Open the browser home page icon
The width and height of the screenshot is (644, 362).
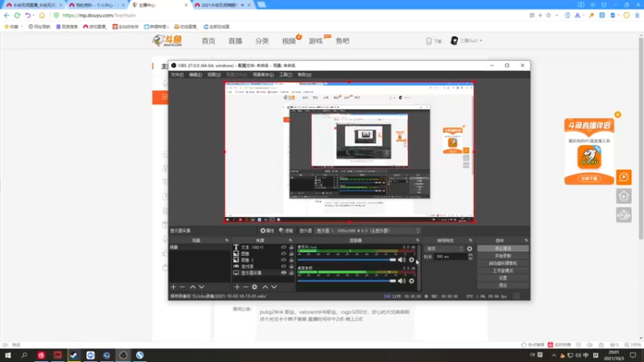click(42, 15)
